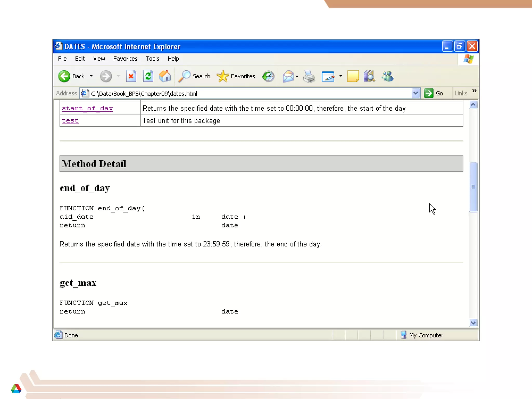Click the vertical scrollbar thumb

473,187
